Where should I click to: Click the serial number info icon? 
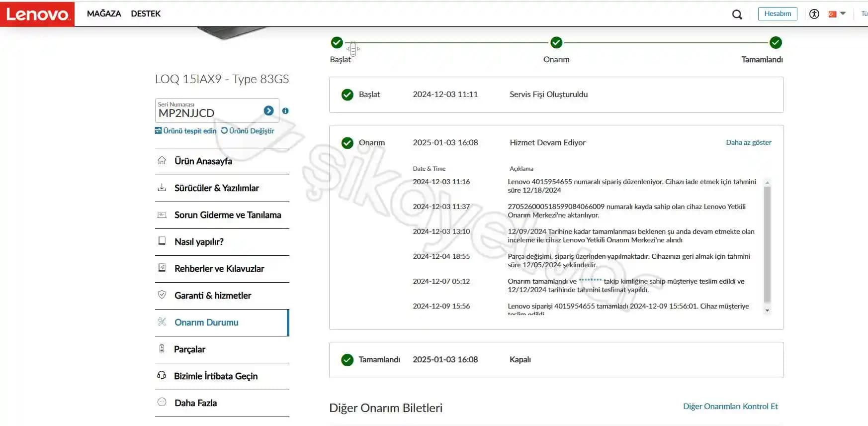coord(285,111)
